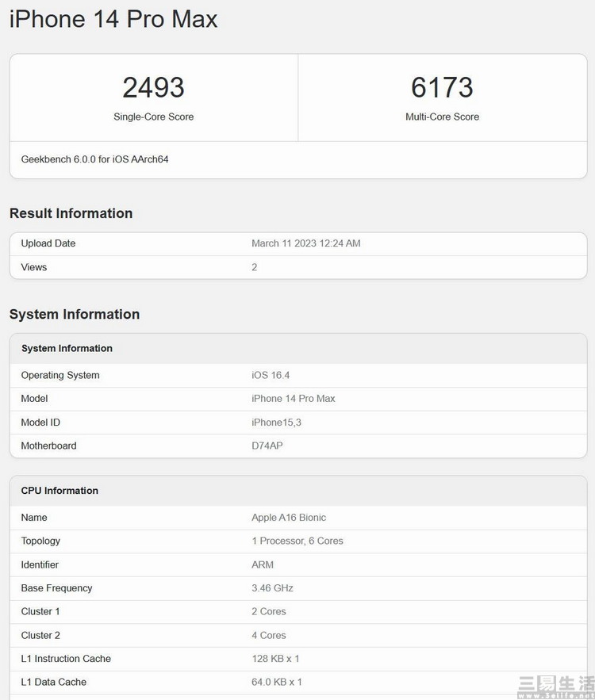Select the Multi-Core Score label
This screenshot has width=595, height=700.
tap(442, 117)
